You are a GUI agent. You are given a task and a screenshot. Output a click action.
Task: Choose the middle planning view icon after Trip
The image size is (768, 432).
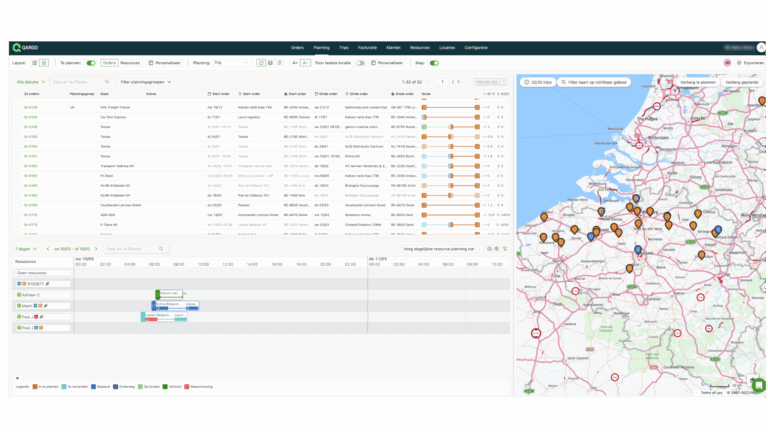pos(270,63)
